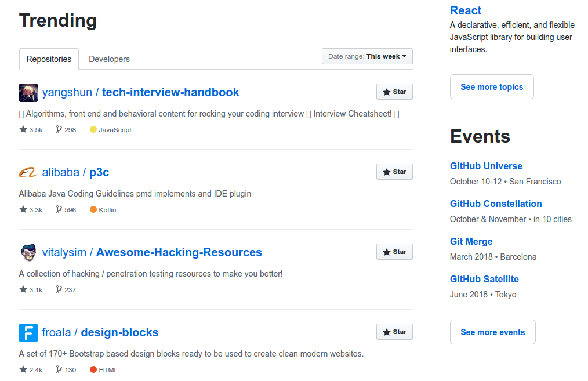Open froala / design-blocks repository link
Screen dimensions: 588x381
tap(100, 333)
